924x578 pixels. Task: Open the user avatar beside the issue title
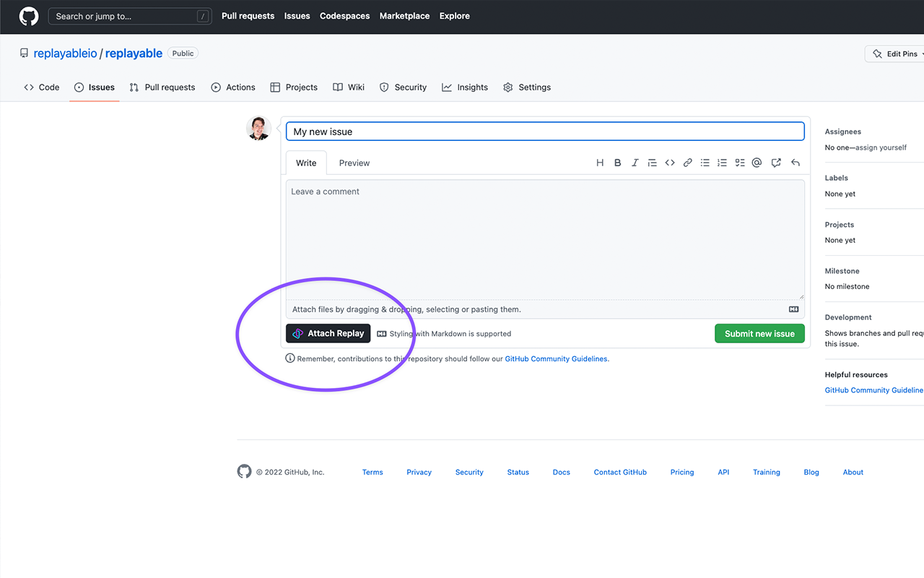pyautogui.click(x=258, y=128)
